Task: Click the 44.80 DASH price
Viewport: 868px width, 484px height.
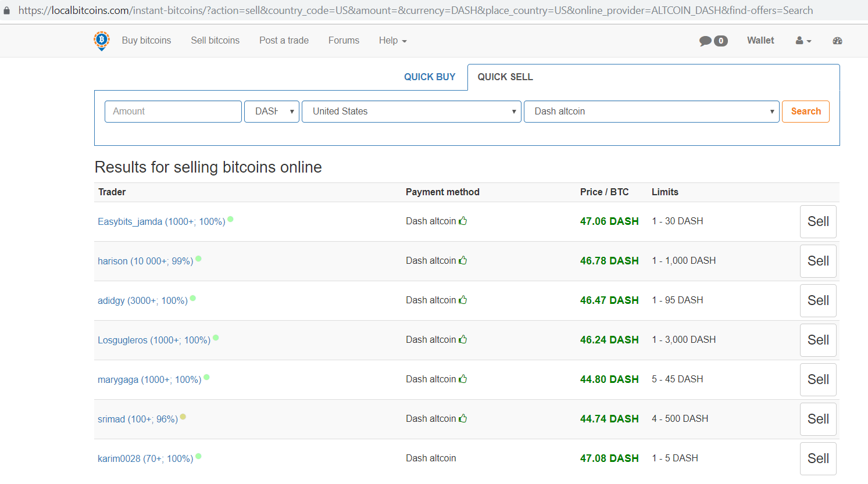Action: 609,379
